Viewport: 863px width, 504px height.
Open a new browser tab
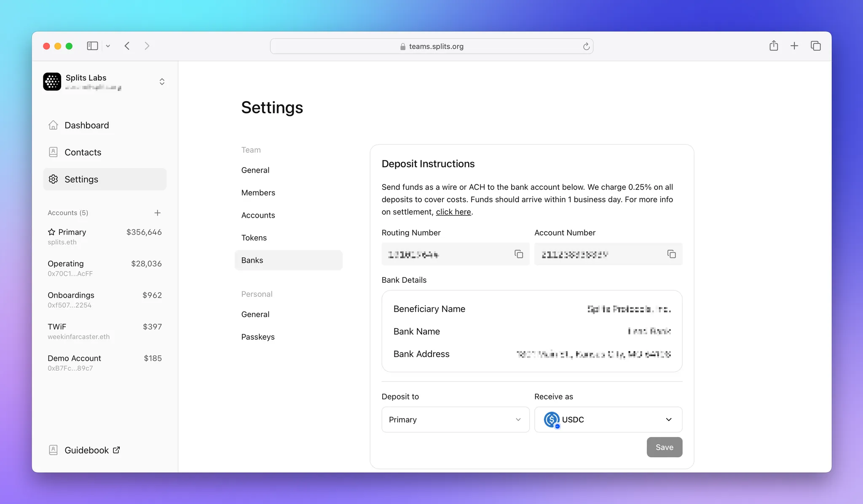coord(794,46)
